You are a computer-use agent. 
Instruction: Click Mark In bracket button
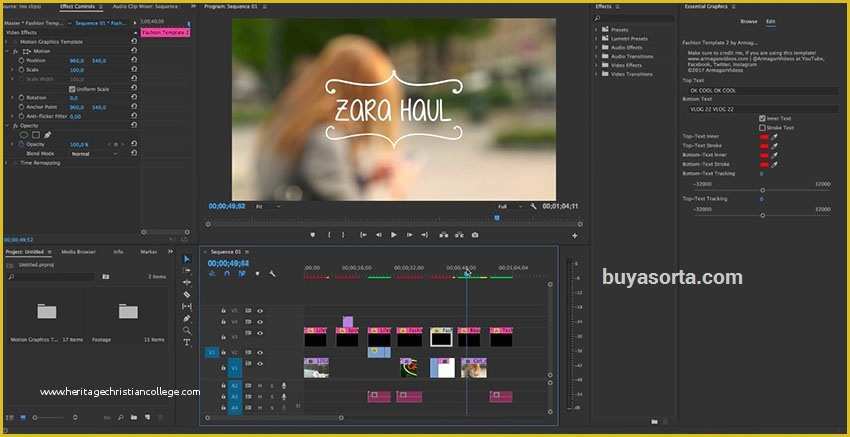[x=329, y=235]
